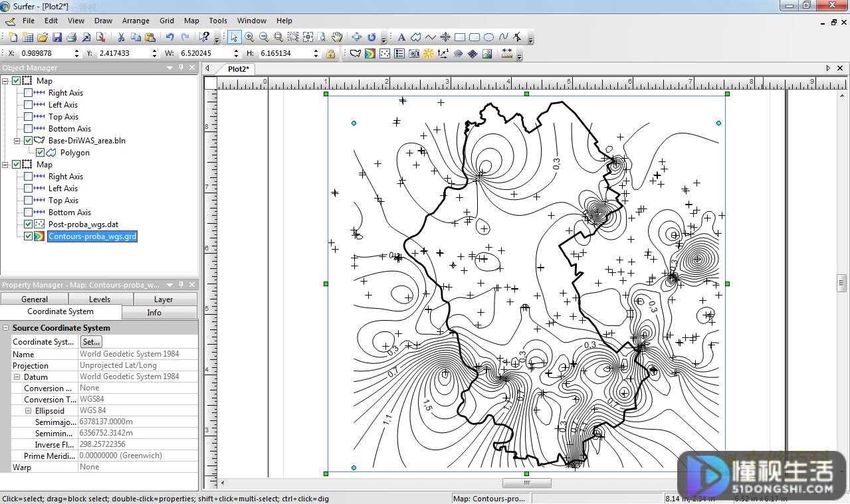
Task: Click the Save disk icon
Action: coord(57,37)
